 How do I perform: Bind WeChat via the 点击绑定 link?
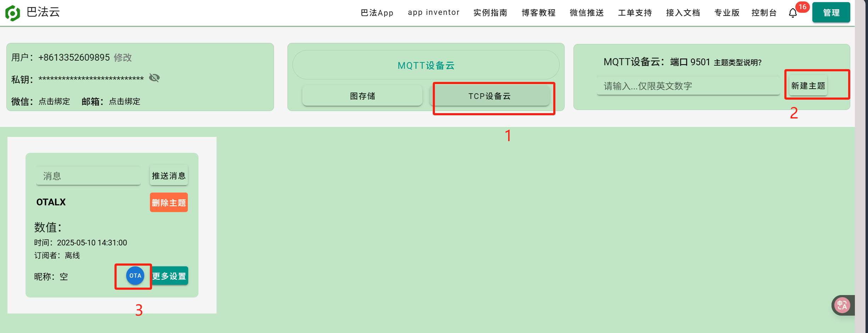(x=54, y=101)
